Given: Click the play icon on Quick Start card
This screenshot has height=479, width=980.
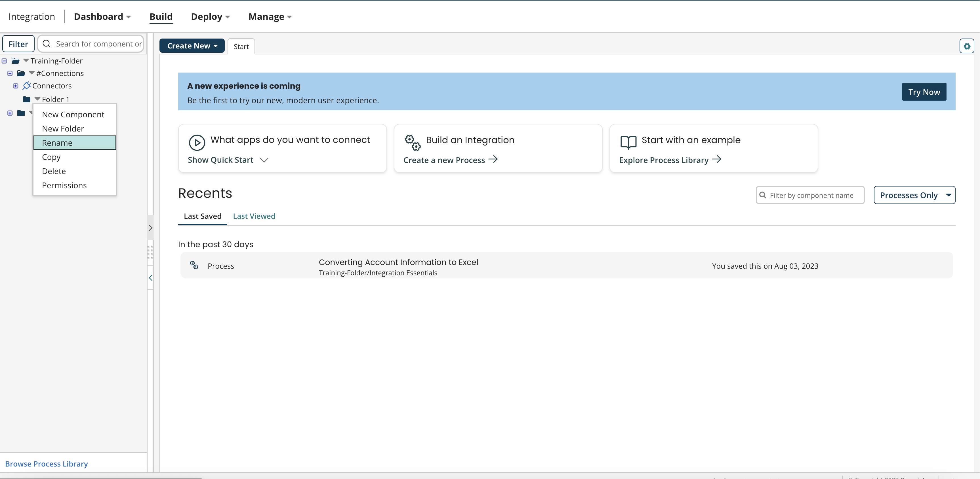Looking at the screenshot, I should 197,143.
